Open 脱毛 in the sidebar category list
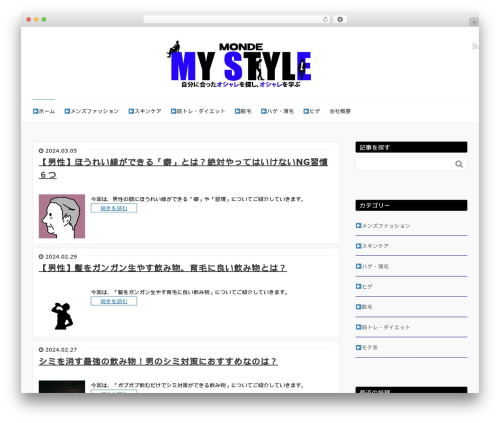The width and height of the screenshot is (500, 423). 364,307
